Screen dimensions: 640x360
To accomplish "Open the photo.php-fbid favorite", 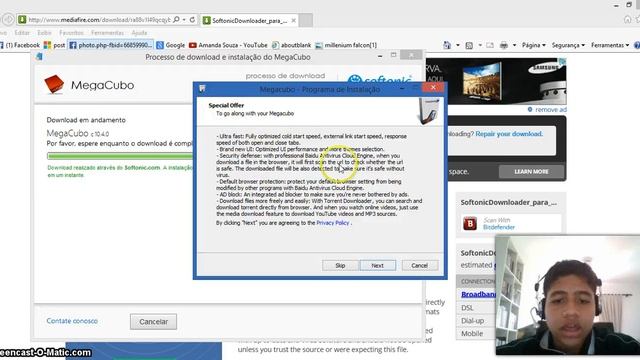I will click(111, 45).
